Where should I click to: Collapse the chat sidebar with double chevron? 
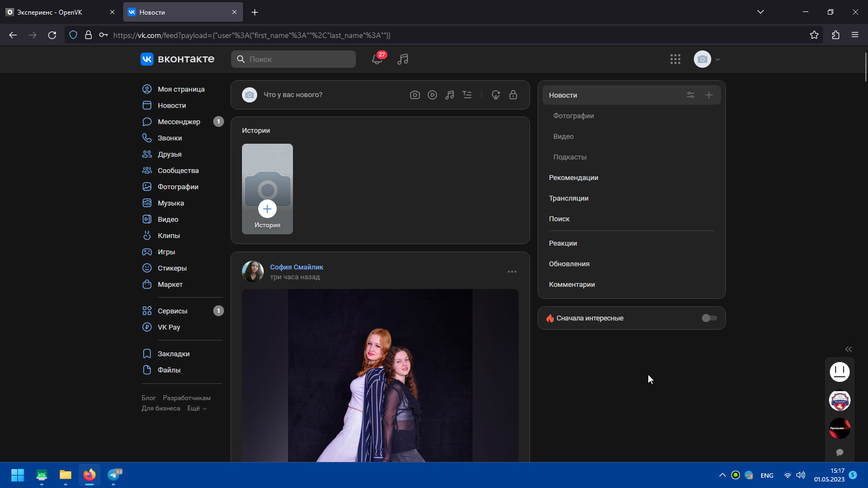(848, 349)
